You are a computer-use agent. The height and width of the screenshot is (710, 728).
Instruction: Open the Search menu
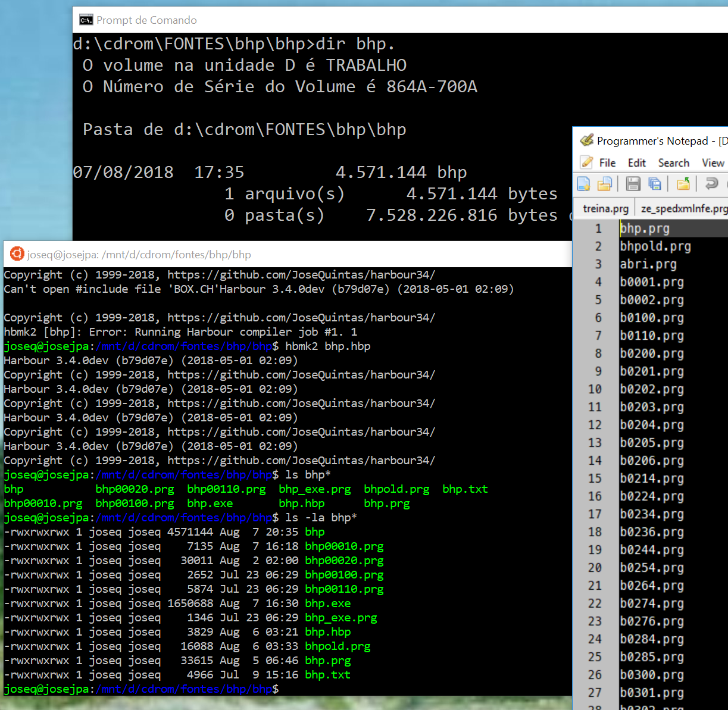673,162
